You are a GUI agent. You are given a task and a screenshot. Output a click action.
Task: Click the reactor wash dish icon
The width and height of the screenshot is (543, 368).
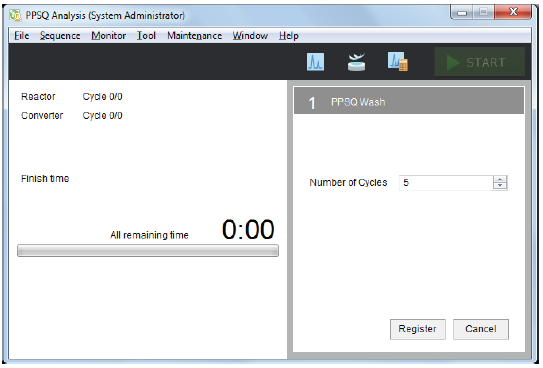[356, 62]
